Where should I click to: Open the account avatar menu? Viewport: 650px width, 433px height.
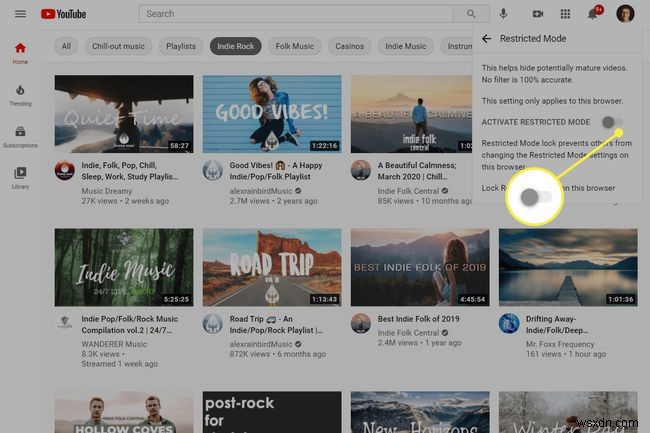[625, 14]
